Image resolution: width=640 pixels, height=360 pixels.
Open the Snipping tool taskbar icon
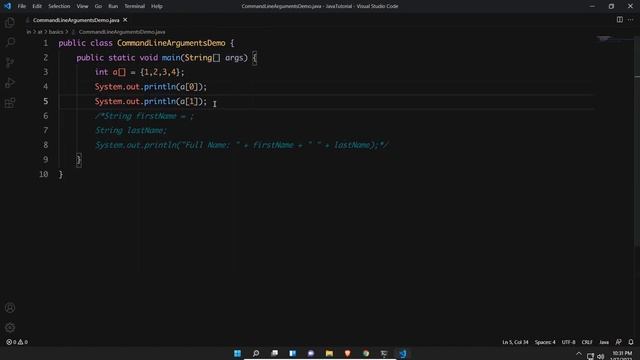384,353
